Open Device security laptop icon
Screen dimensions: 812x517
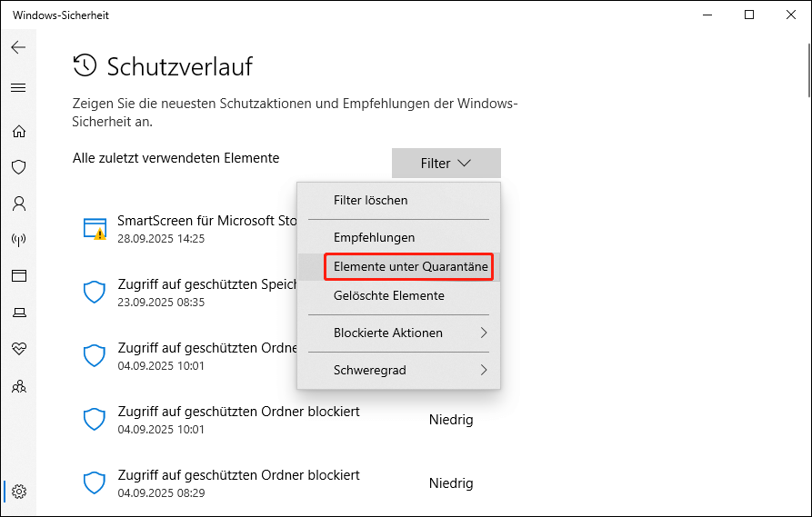[18, 313]
